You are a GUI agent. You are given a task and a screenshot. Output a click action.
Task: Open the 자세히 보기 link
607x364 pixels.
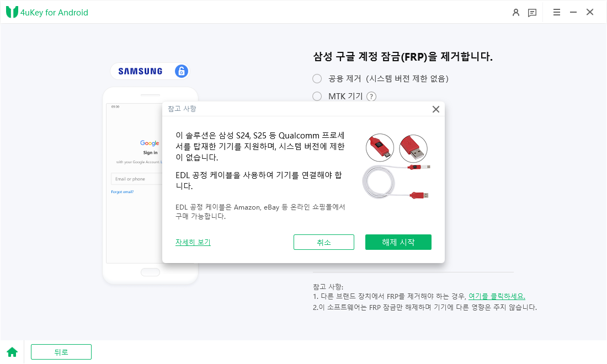pyautogui.click(x=193, y=242)
